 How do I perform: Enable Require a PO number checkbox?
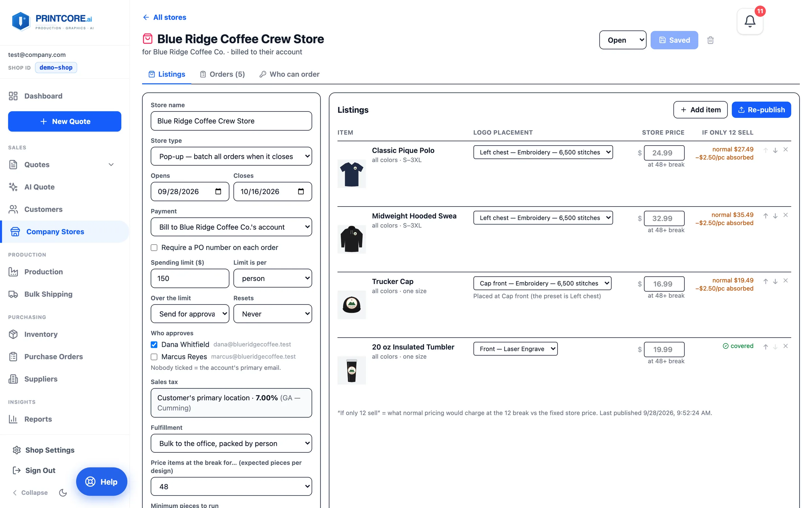click(154, 248)
